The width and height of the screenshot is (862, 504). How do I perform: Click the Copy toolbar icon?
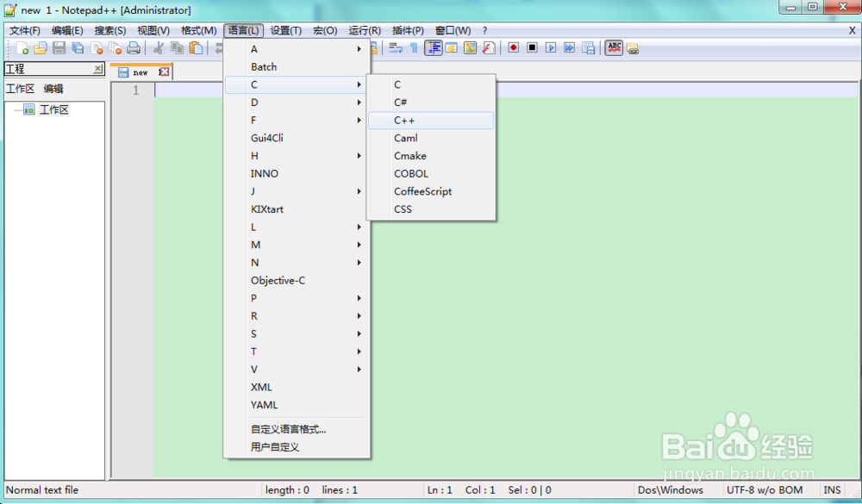pyautogui.click(x=177, y=48)
